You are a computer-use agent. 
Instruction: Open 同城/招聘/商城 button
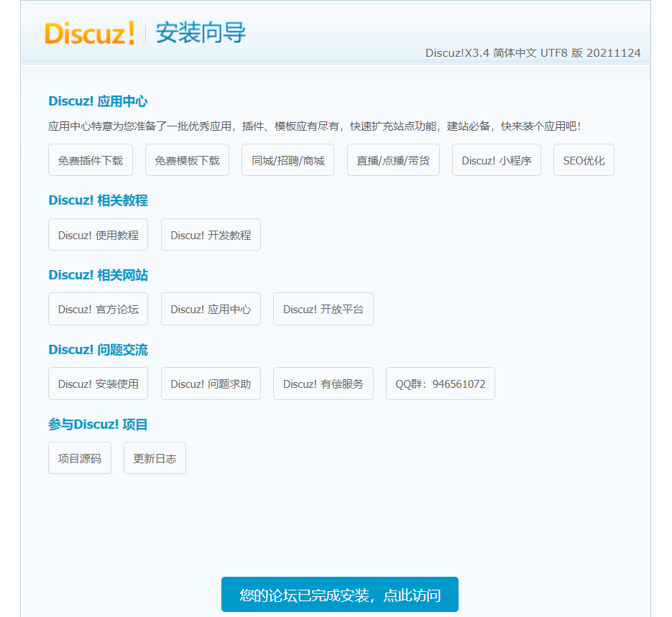[x=288, y=160]
